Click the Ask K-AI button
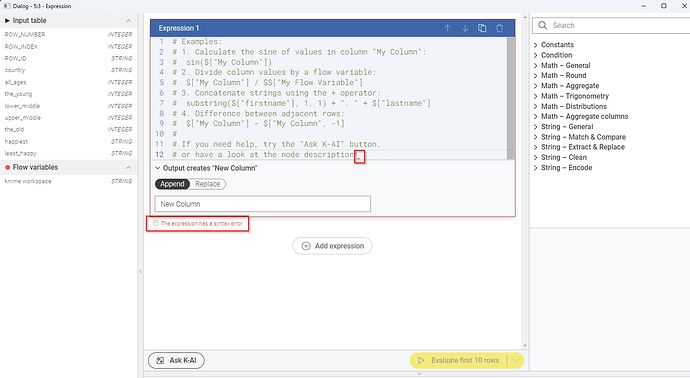Screen dimensions: 690x378 (x=176, y=360)
